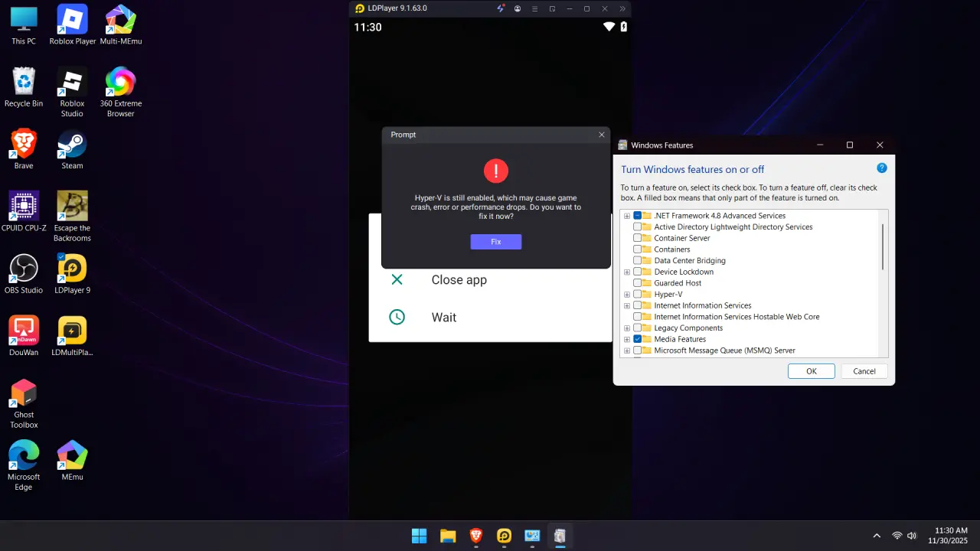Expand the Media Features tree node

pyautogui.click(x=627, y=339)
